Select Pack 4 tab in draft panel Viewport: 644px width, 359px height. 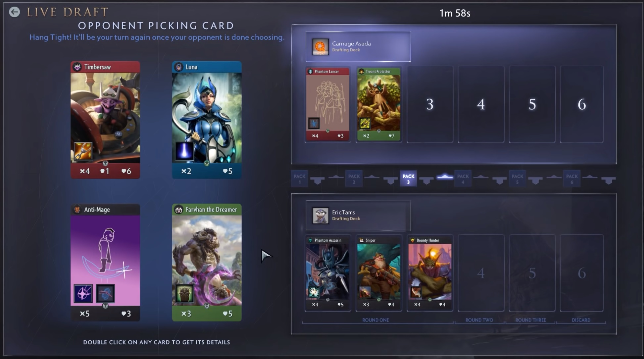click(x=462, y=178)
